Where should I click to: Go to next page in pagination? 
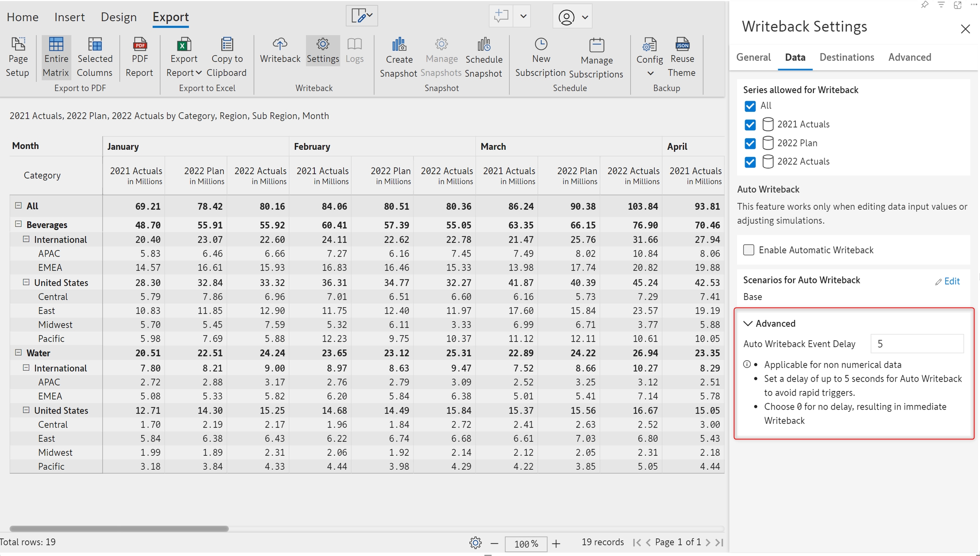(708, 542)
